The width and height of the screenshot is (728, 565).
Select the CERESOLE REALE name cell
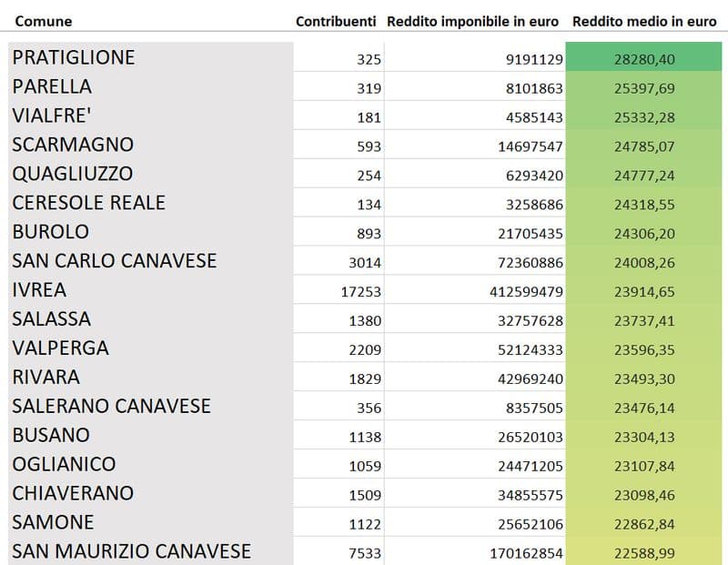click(89, 203)
